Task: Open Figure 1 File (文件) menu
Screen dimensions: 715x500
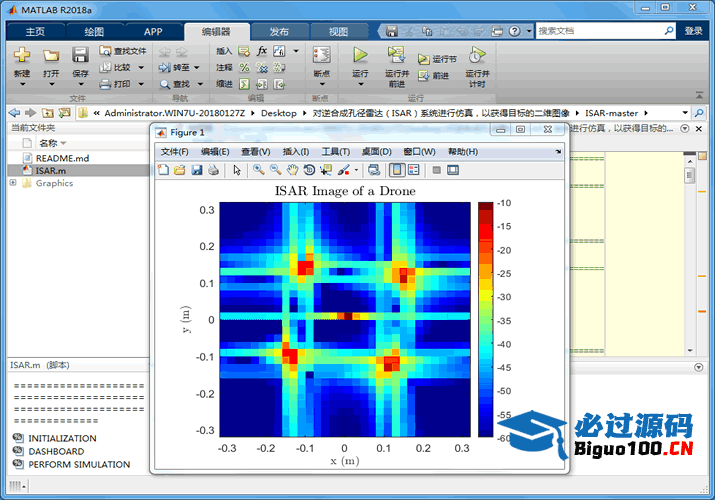Action: click(x=174, y=152)
